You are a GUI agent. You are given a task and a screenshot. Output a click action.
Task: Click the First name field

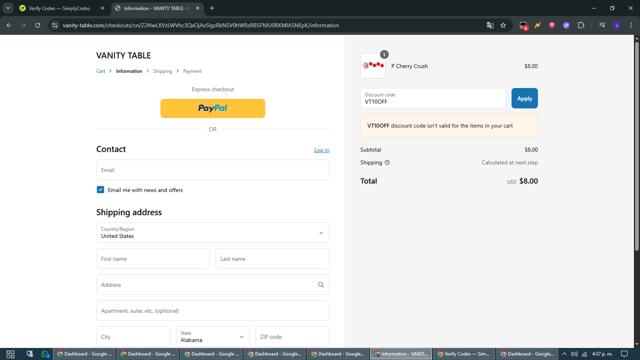tap(153, 259)
